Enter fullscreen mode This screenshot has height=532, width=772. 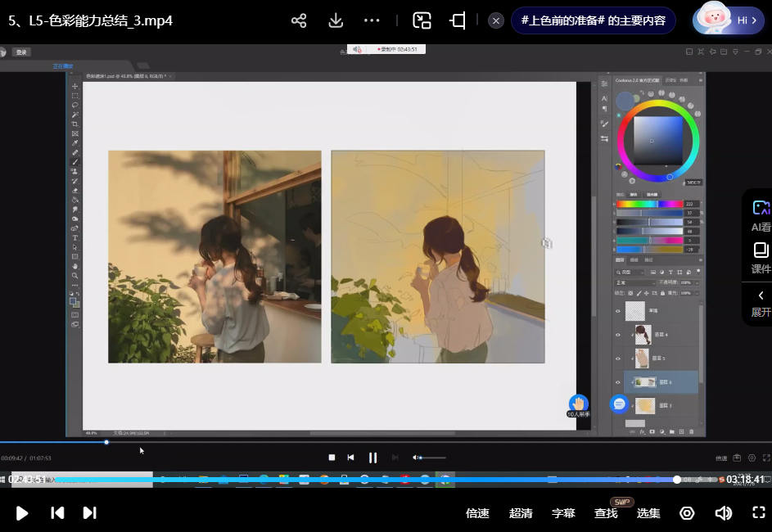coord(758,512)
